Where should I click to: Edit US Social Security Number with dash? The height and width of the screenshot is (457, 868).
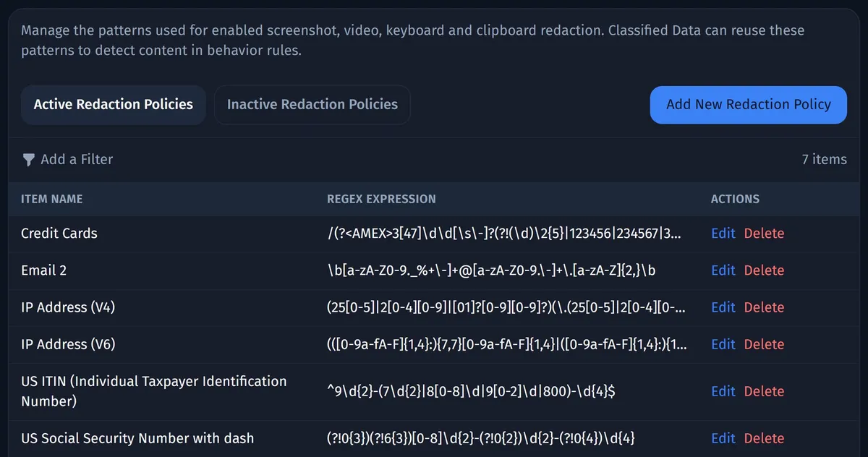tap(723, 438)
